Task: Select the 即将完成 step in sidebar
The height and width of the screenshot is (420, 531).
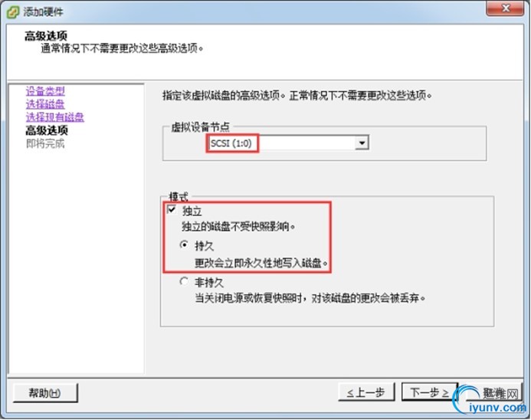Action: pos(45,143)
